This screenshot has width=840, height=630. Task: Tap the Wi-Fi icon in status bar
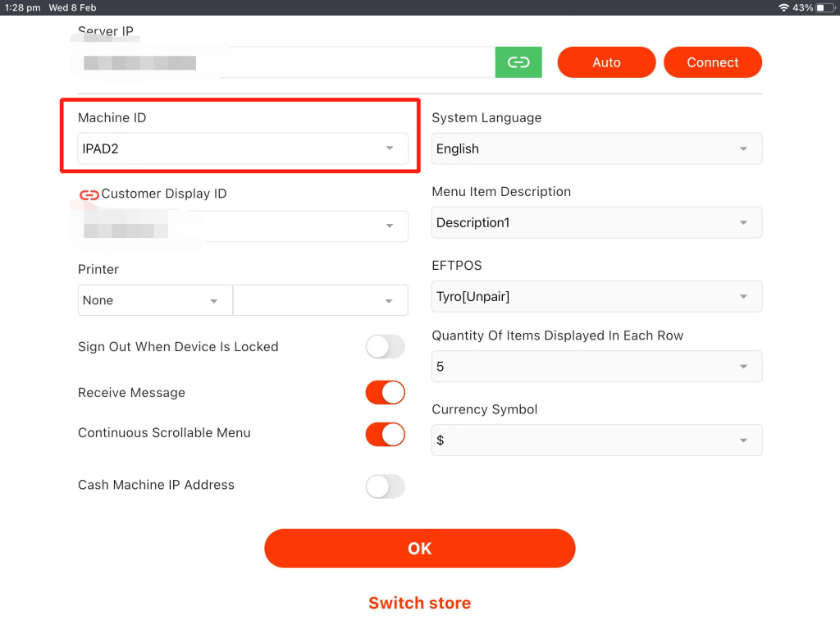pos(783,7)
